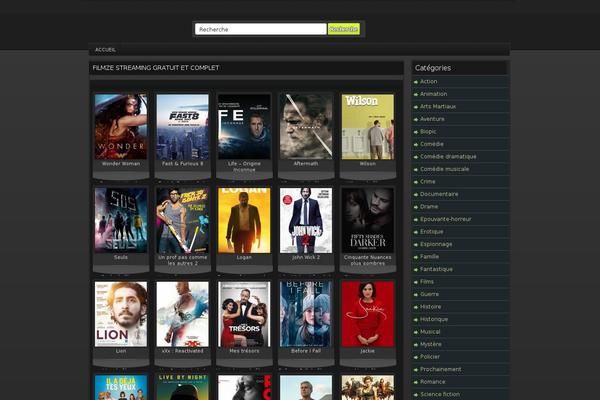
Task: Select the Animation category
Action: 434,94
